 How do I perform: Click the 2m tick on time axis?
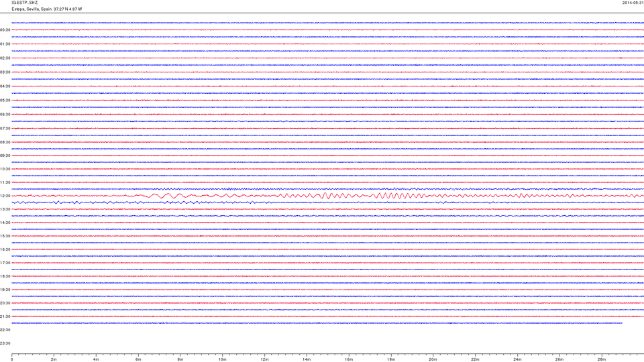[x=54, y=359]
